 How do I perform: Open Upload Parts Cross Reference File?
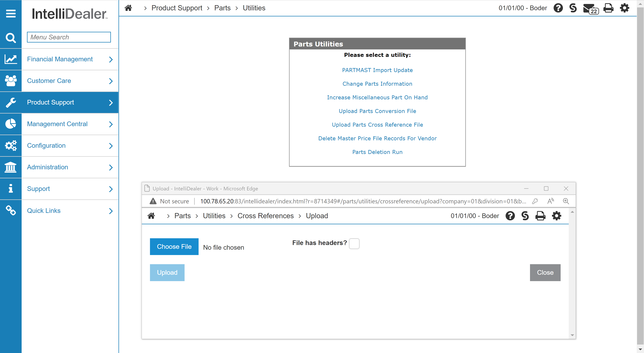pyautogui.click(x=377, y=125)
